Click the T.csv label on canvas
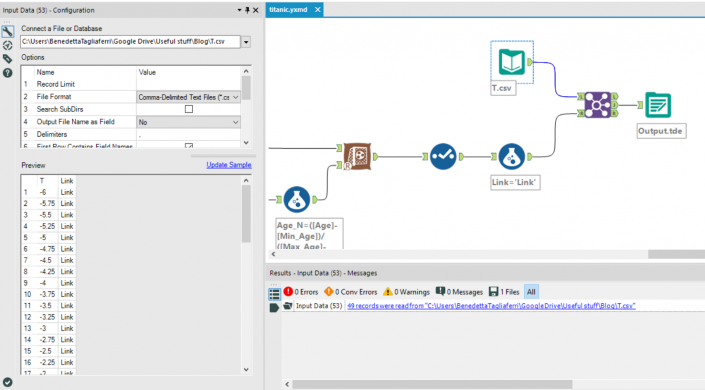 502,88
